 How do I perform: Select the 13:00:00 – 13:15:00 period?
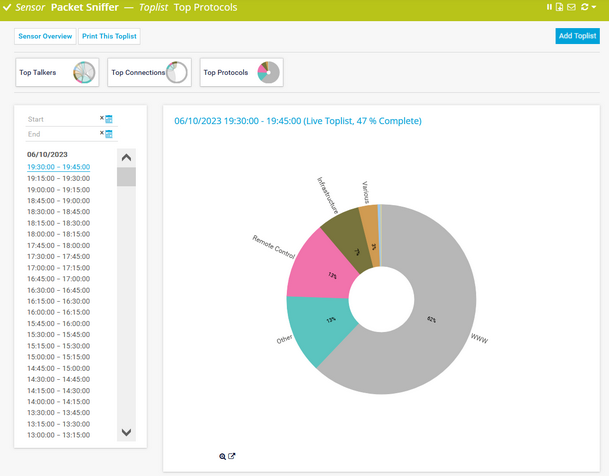point(59,435)
